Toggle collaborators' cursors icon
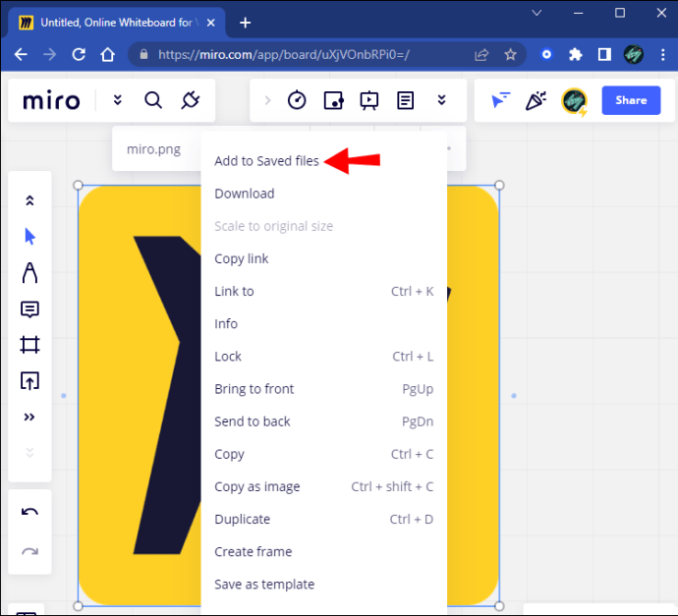Image resolution: width=678 pixels, height=616 pixels. [501, 100]
